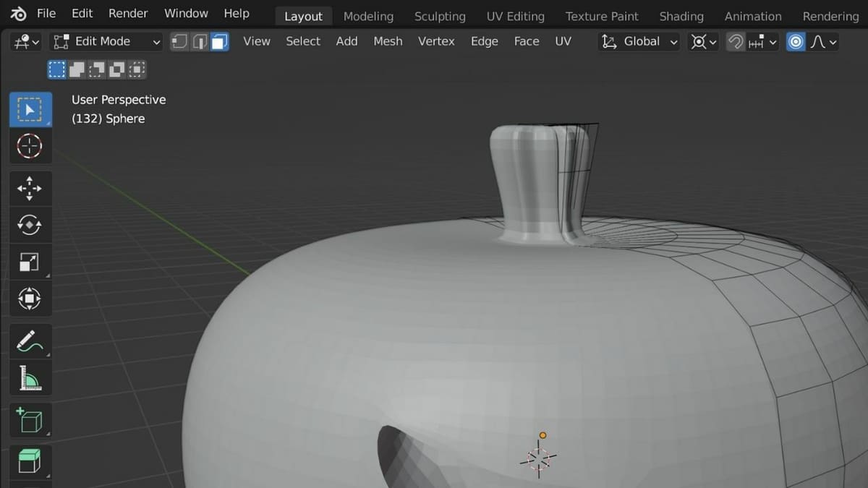Open the Edit Mode dropdown
This screenshot has height=488, width=868.
(x=106, y=41)
